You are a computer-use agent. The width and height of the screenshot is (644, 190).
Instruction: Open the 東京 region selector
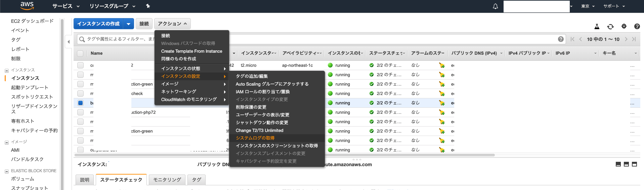588,6
